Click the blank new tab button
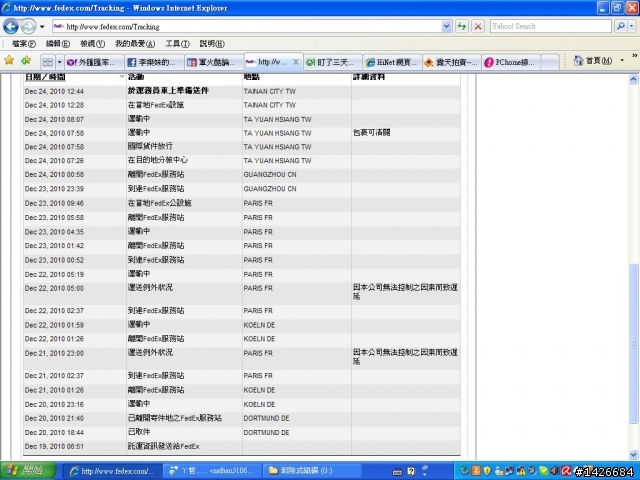640x480 pixels. [550, 62]
